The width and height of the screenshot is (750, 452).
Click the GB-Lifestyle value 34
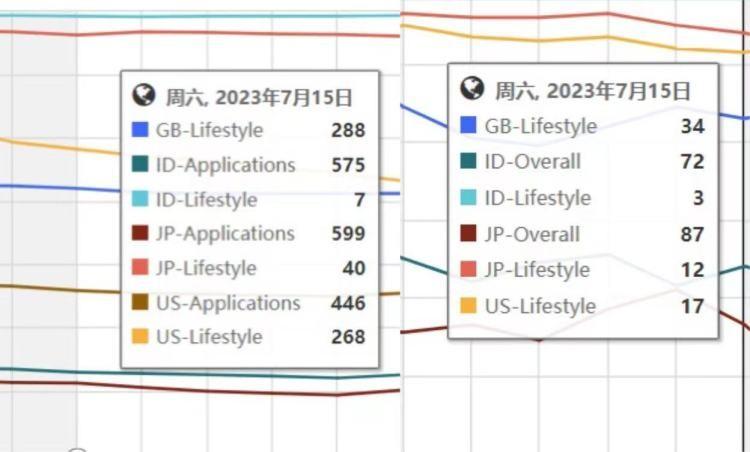pos(692,126)
